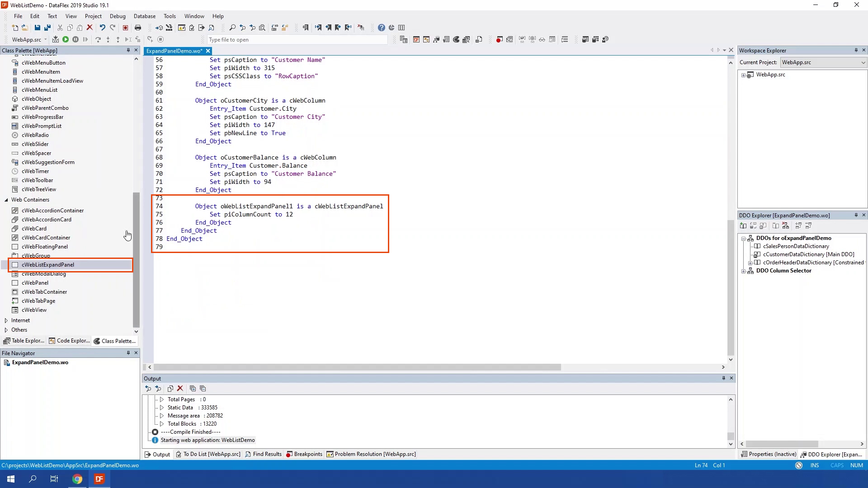Viewport: 868px width, 488px height.
Task: Click the Find magnifier toolbar icon
Action: (x=232, y=28)
